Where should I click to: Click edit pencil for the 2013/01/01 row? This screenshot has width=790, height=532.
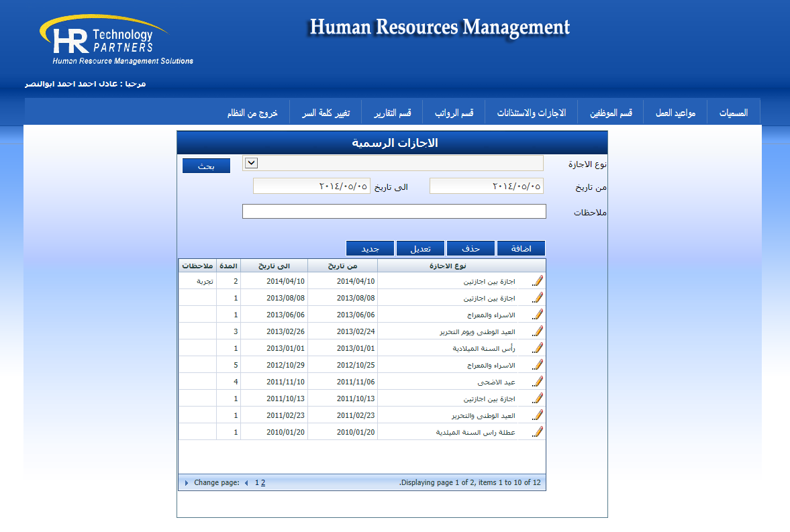538,348
